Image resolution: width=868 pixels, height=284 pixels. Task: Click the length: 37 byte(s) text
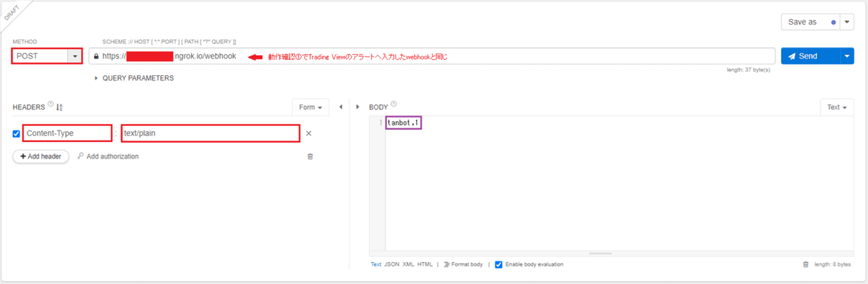(749, 70)
